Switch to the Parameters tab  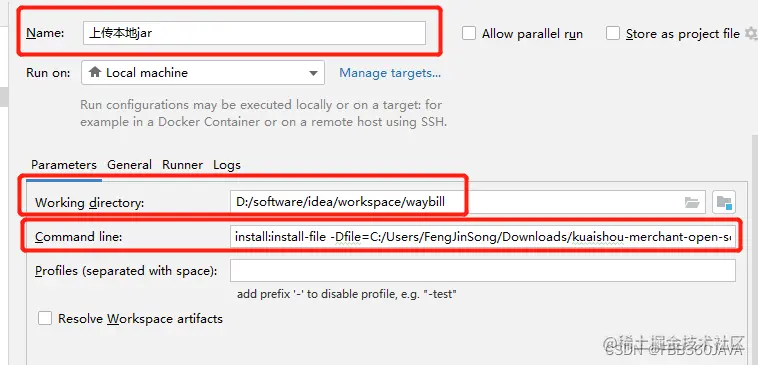[64, 165]
